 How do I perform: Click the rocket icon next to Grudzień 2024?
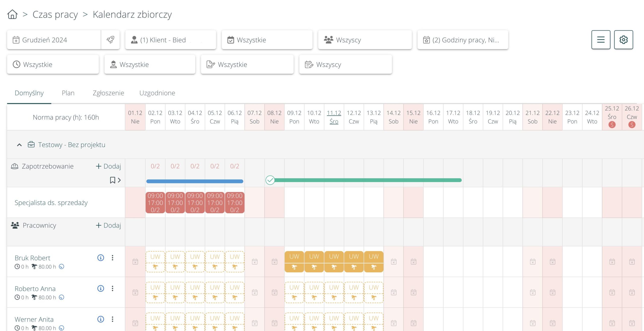tap(110, 40)
